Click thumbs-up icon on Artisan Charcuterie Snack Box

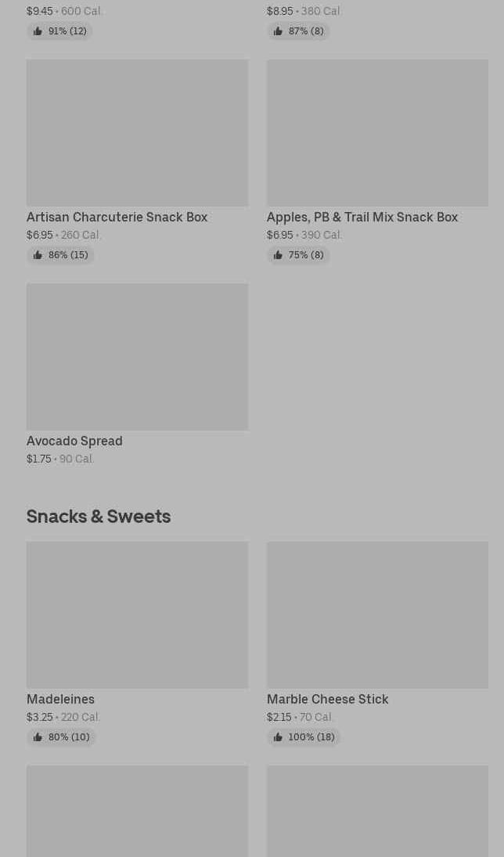coord(38,255)
